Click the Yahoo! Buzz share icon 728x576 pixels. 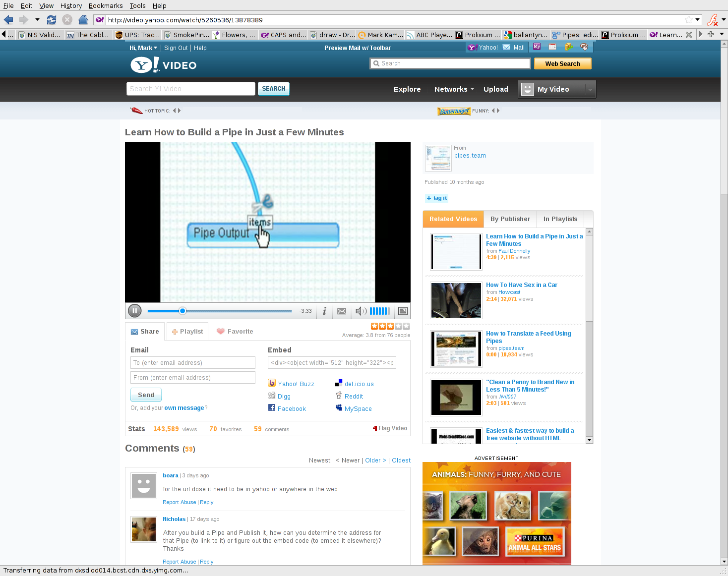(272, 383)
